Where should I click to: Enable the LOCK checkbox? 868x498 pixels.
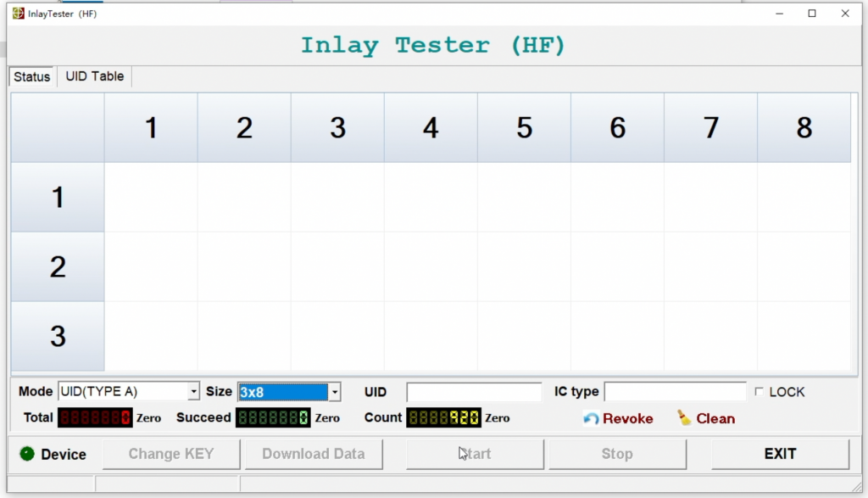tap(759, 392)
